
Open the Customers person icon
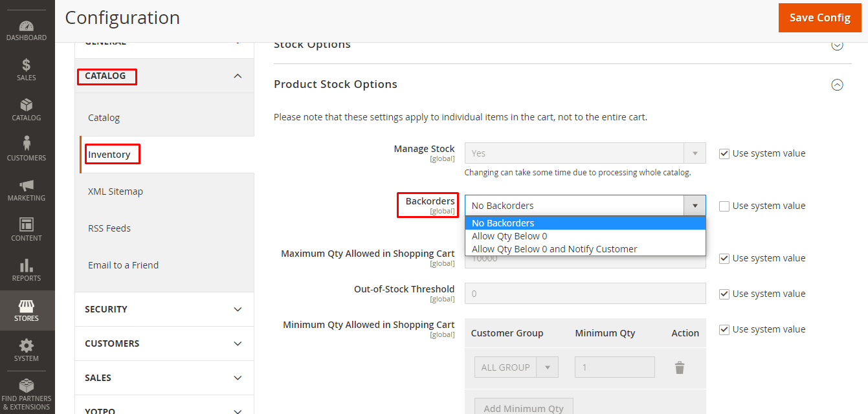pos(27,144)
